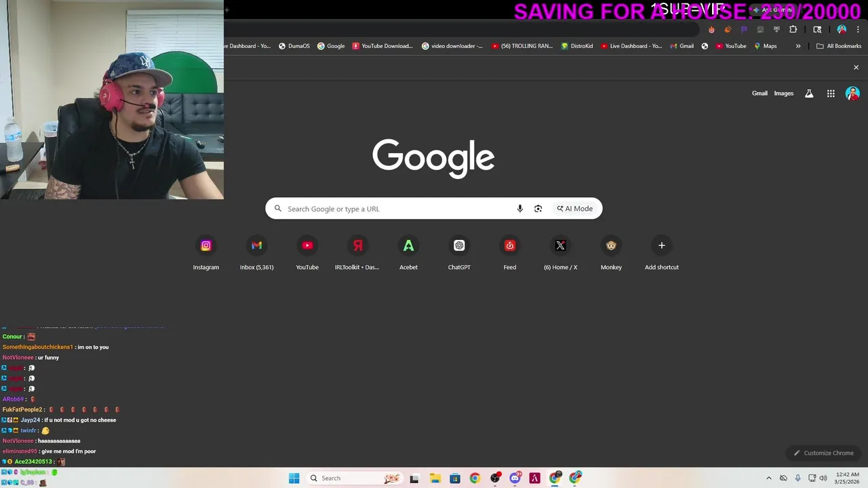Screen dimensions: 868x488
Task: Open the Maps bookmark
Action: click(766, 46)
